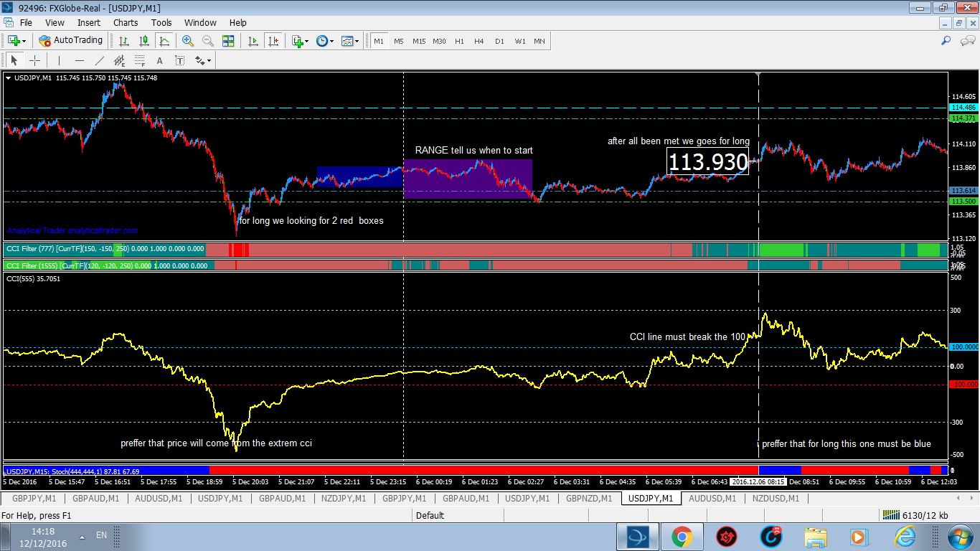Viewport: 980px width, 551px height.
Task: Open the View menu
Action: coord(55,23)
